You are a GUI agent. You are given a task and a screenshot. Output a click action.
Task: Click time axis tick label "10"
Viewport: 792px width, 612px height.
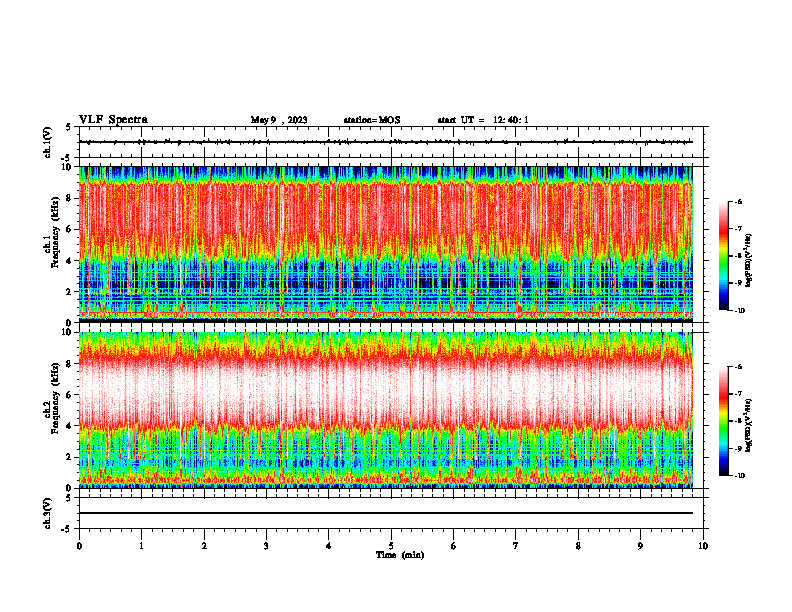coord(703,546)
